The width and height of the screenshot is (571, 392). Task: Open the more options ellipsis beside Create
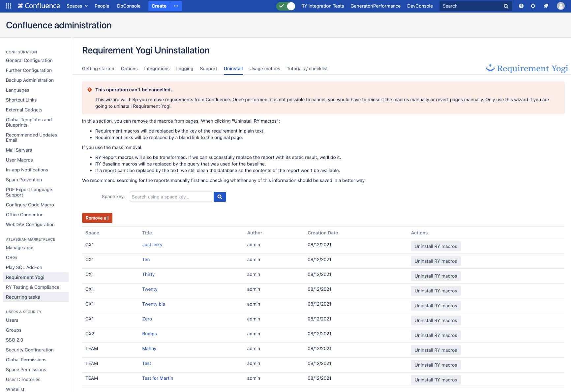176,6
